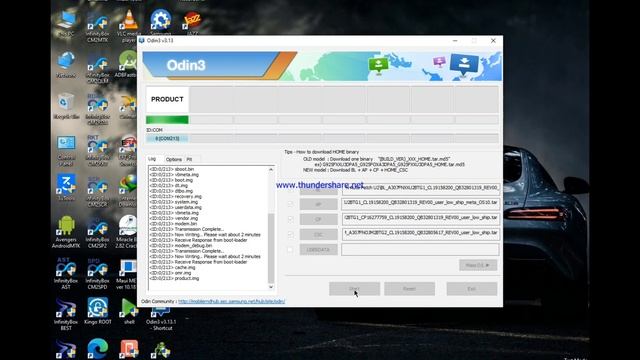The image size is (640, 360).
Task: Launch InfinityBox AST shortcut
Action: [66, 273]
